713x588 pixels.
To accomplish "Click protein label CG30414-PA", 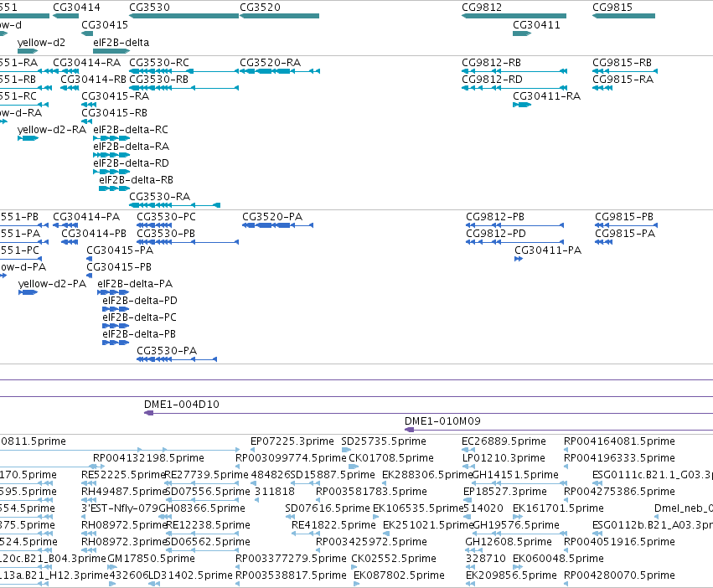I will (86, 218).
